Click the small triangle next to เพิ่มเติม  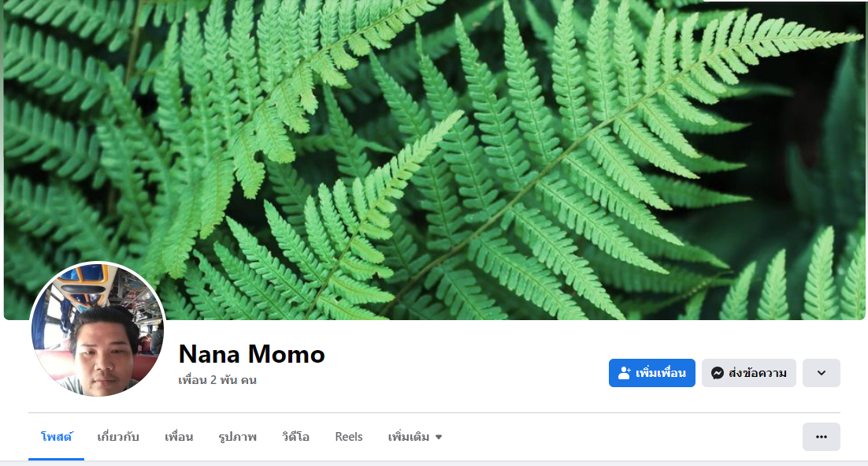[x=439, y=437]
